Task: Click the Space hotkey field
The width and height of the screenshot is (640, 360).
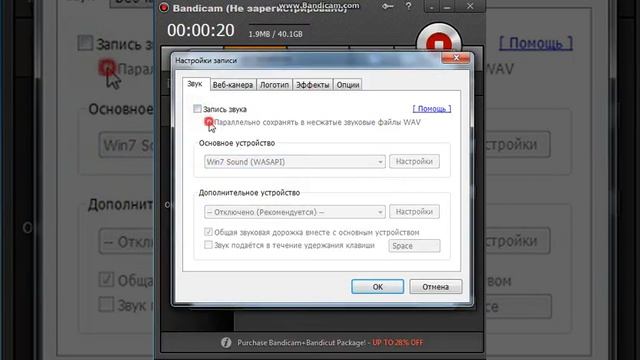Action: coord(414,246)
